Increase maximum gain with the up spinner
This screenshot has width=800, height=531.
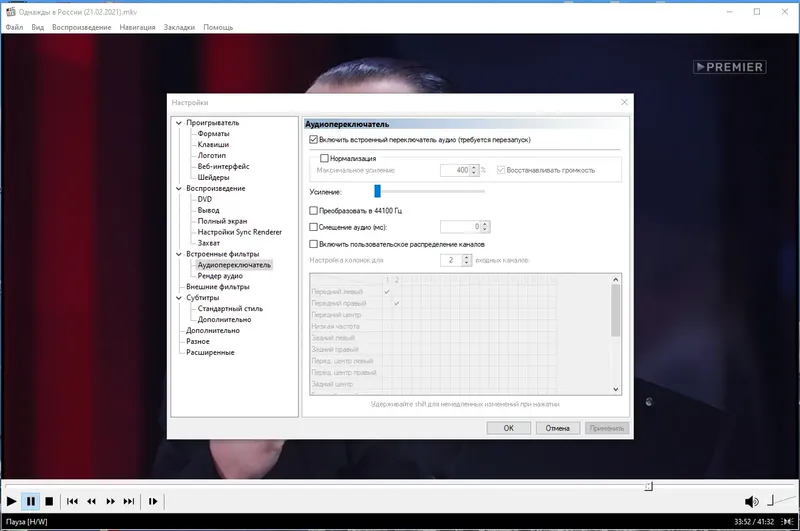click(474, 167)
